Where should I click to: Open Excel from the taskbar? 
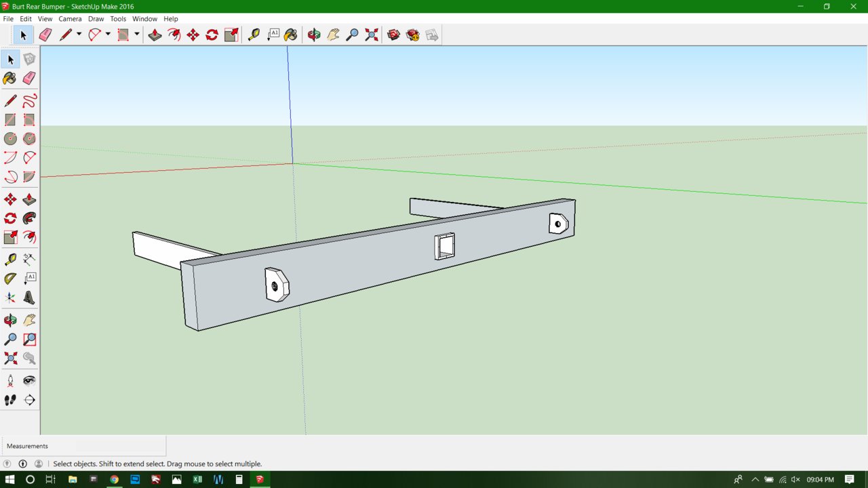point(197,480)
